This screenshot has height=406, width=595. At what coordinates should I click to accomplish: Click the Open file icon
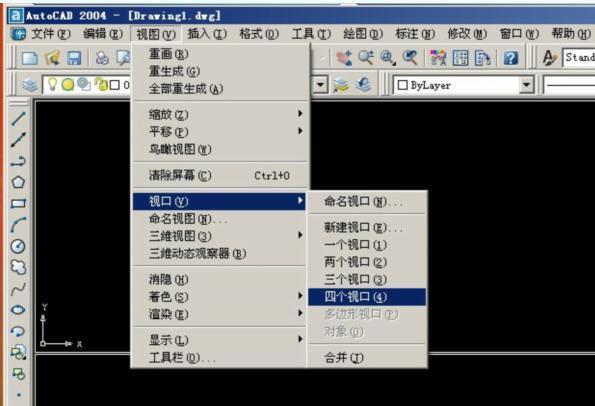(52, 58)
